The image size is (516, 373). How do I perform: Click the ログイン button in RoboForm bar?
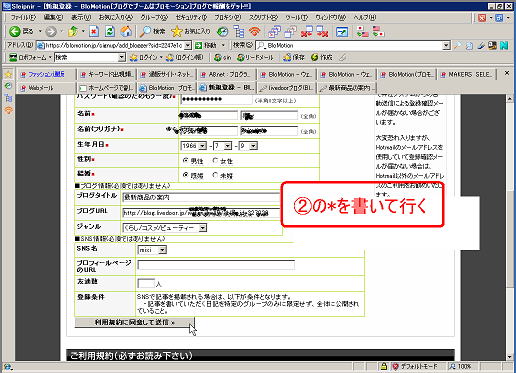coord(144,57)
